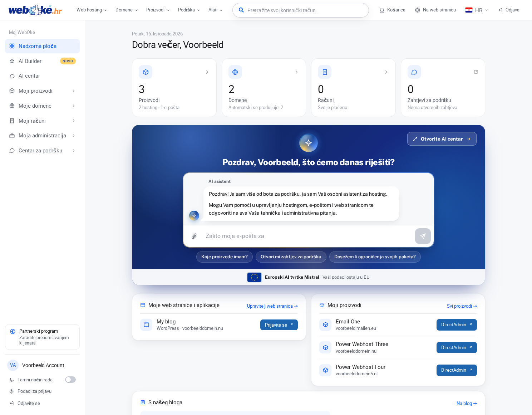
Task: Open Upravitelj web stranica link
Action: click(272, 306)
